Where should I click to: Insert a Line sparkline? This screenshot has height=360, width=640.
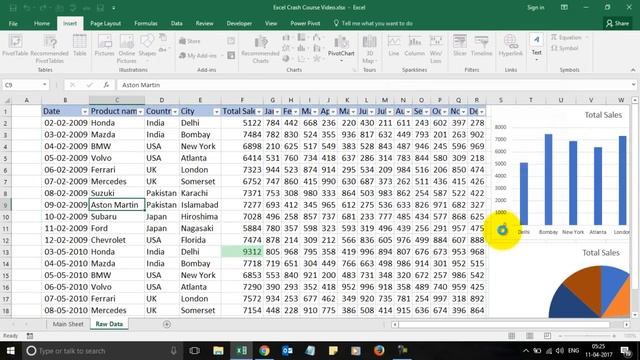[394, 45]
